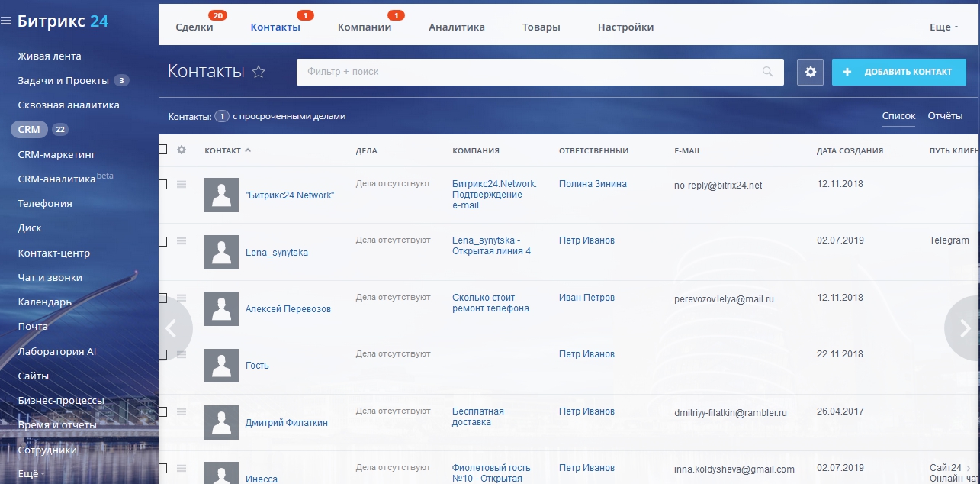
Task: Open grid column settings gear in header
Action: (x=182, y=150)
